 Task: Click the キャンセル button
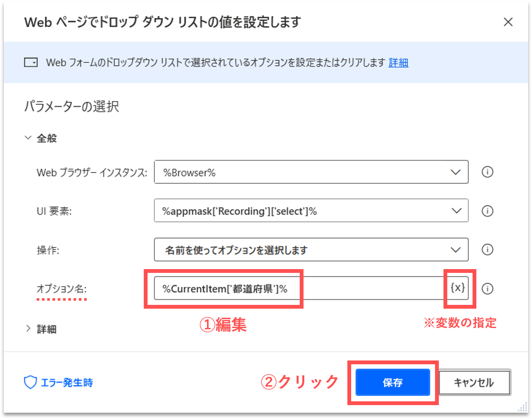tap(474, 382)
